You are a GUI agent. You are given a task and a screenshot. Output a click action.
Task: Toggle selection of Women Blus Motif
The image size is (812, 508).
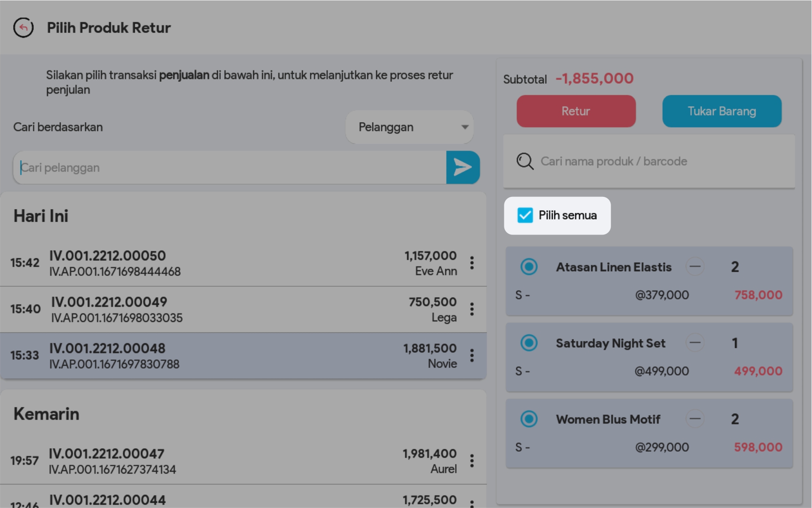pyautogui.click(x=529, y=419)
